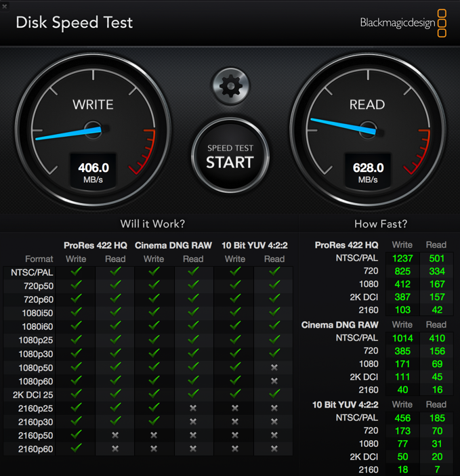Viewport: 460px width, 476px height.
Task: Click ProRes Write checkmark for 2160p60
Action: point(76,448)
